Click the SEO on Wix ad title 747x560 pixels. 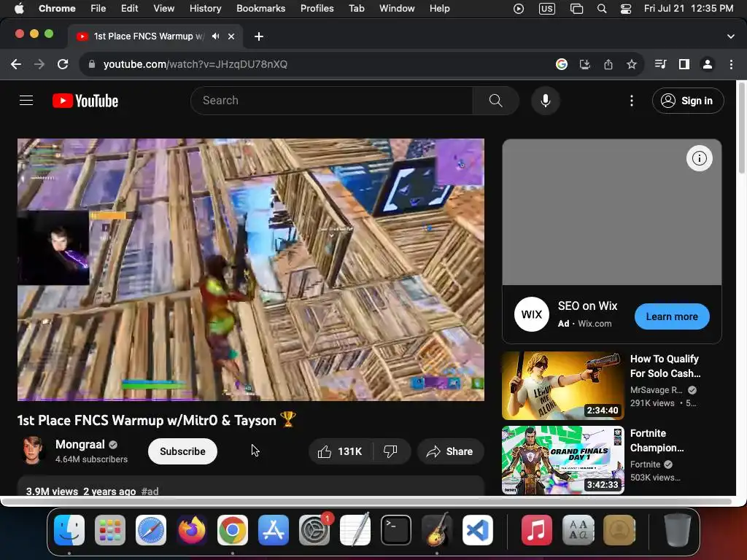click(x=587, y=306)
